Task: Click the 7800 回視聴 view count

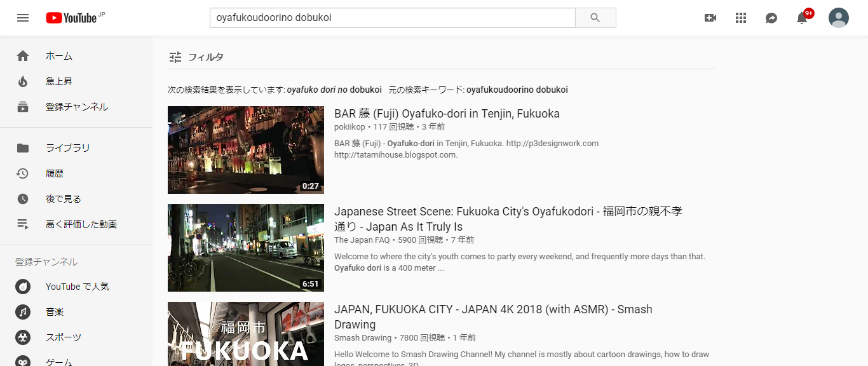Action: click(423, 338)
